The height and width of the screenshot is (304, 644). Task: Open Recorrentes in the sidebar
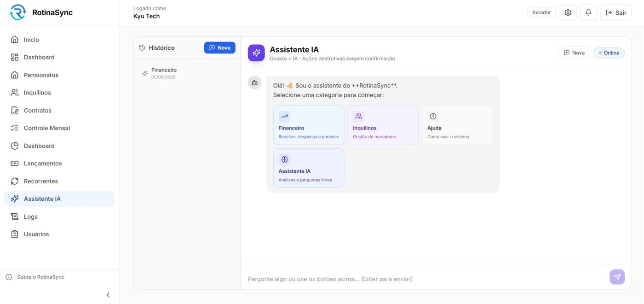[x=59, y=181]
